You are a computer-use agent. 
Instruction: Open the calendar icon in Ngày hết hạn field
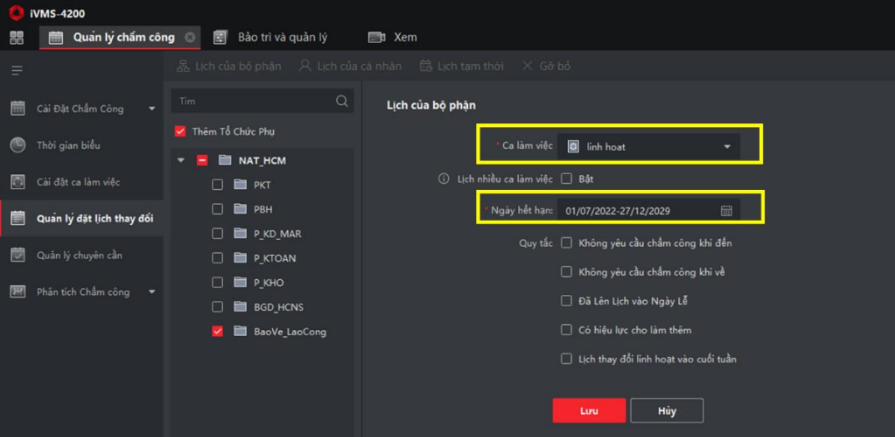(726, 211)
